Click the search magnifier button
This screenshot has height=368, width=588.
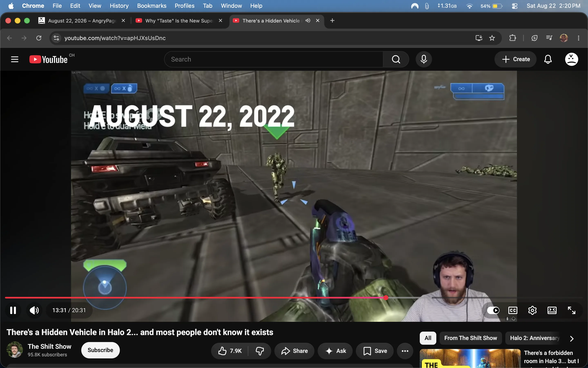coord(396,59)
